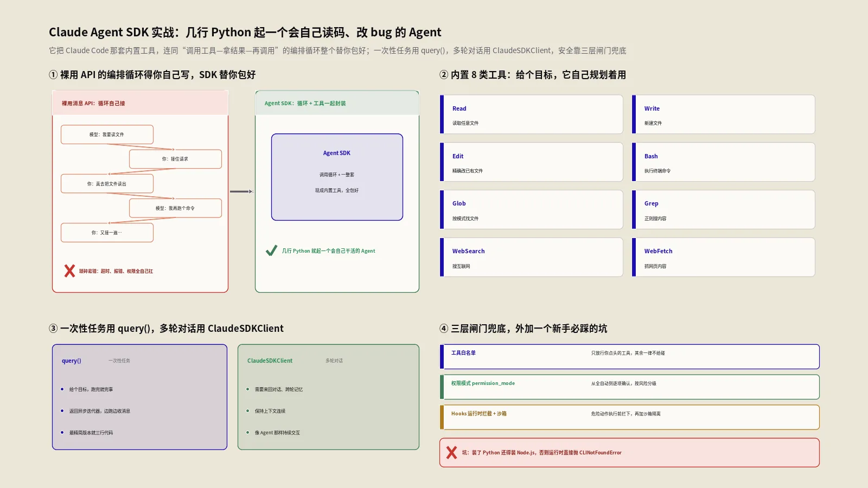Select the Write tool card

point(724,114)
